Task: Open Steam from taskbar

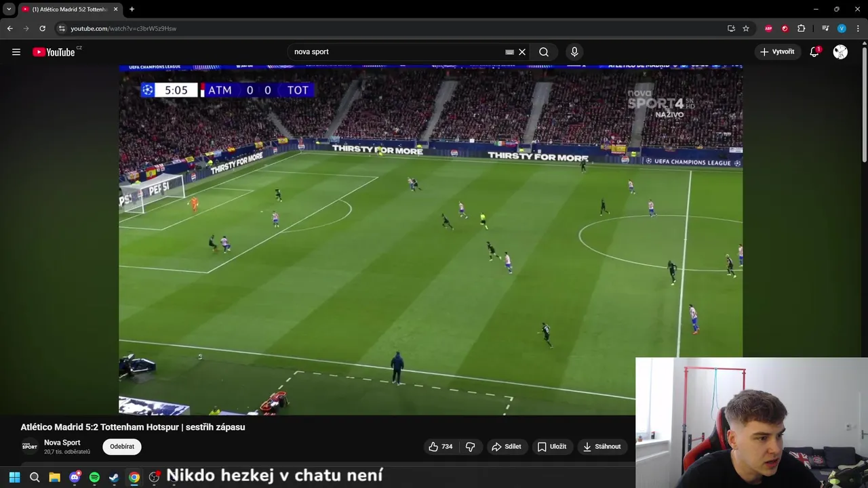Action: 114,477
